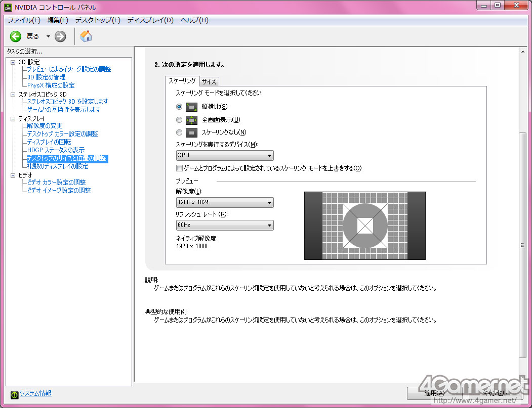Switch to the スケーリング tab
This screenshot has width=532, height=408.
[182, 81]
